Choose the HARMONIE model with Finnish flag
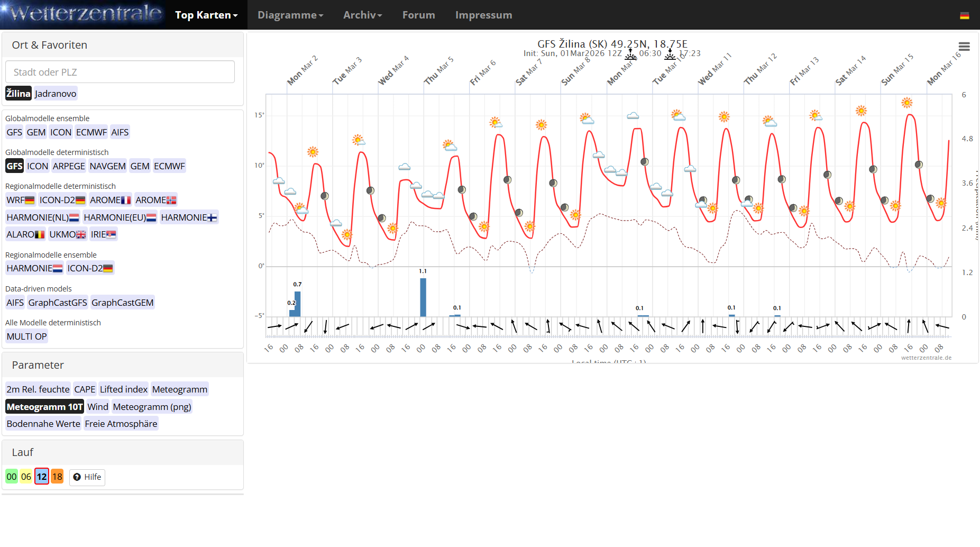 click(x=188, y=217)
